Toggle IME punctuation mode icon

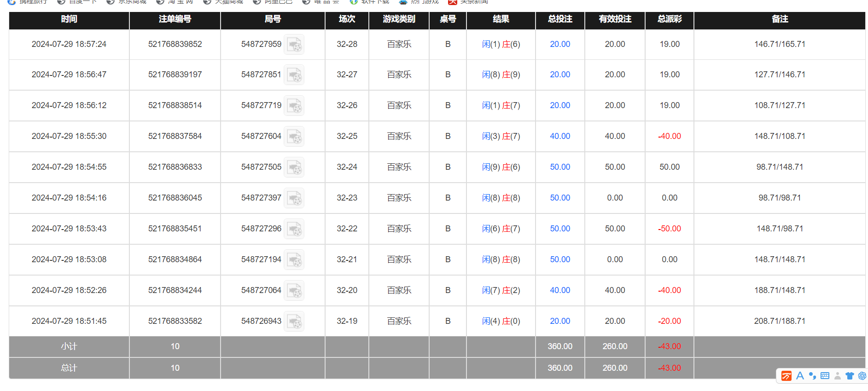[812, 376]
